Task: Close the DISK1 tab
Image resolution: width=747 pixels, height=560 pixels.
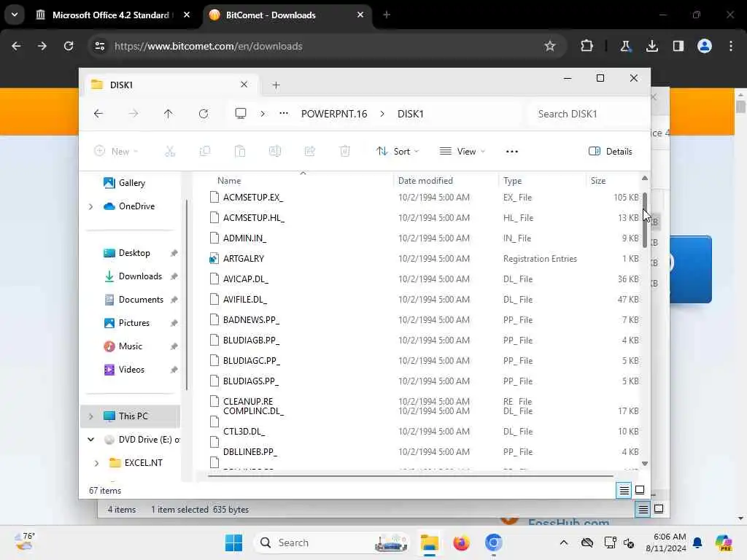Action: click(x=244, y=85)
